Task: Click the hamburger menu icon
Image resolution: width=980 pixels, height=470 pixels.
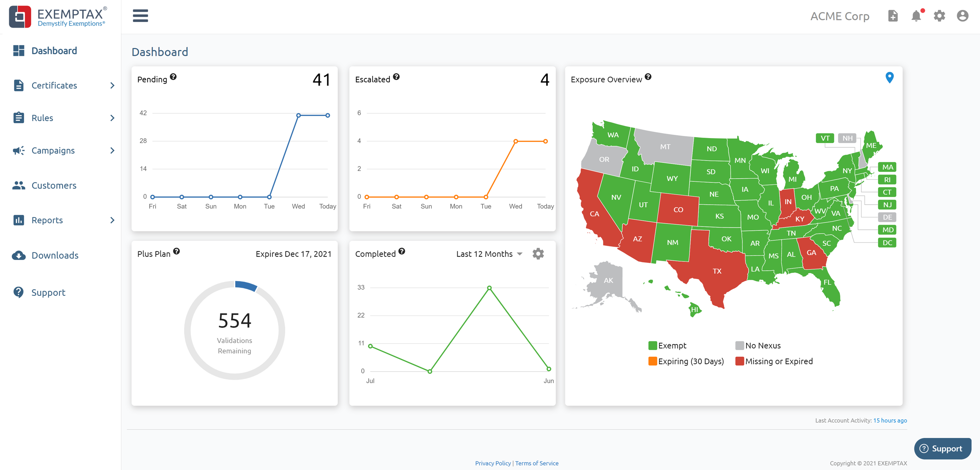Action: click(x=140, y=16)
